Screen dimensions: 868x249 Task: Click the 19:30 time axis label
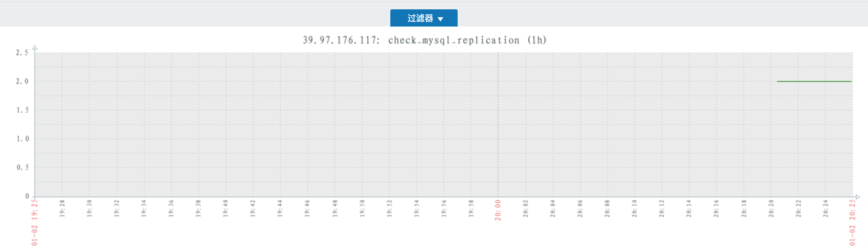[89, 208]
